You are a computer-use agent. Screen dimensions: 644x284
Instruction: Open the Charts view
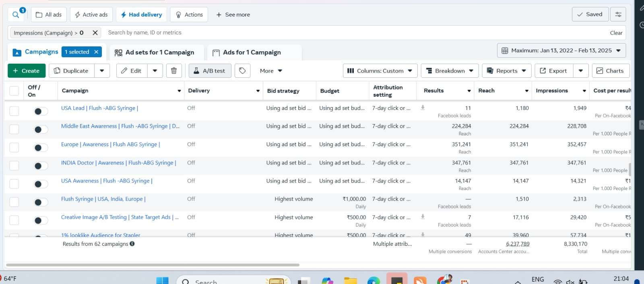pos(610,71)
